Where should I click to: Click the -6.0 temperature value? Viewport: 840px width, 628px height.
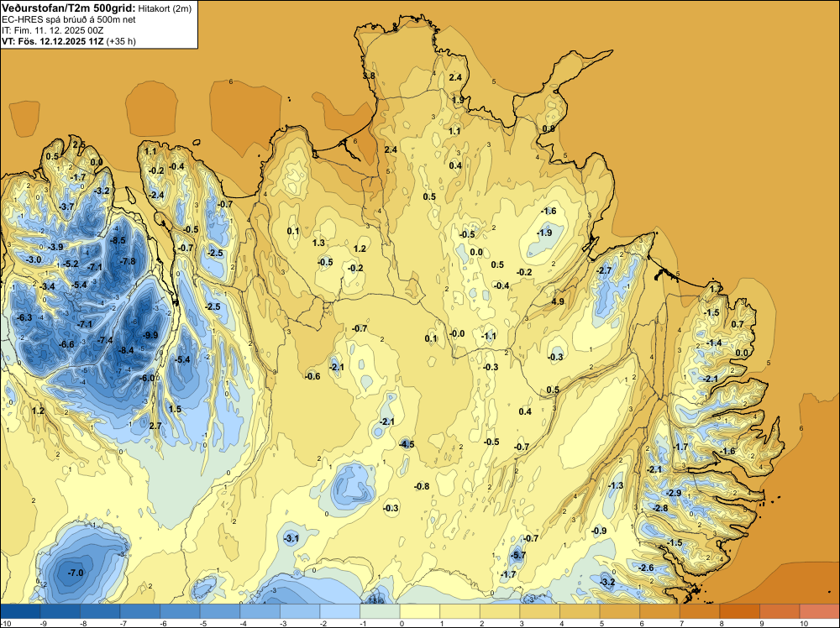pyautogui.click(x=147, y=378)
